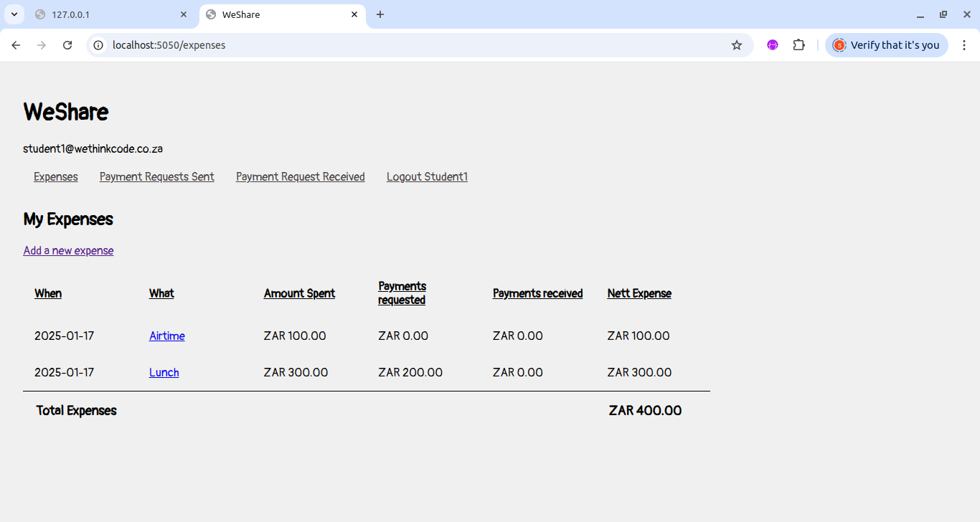
Task: Click the browser back arrow icon
Action: [x=16, y=44]
